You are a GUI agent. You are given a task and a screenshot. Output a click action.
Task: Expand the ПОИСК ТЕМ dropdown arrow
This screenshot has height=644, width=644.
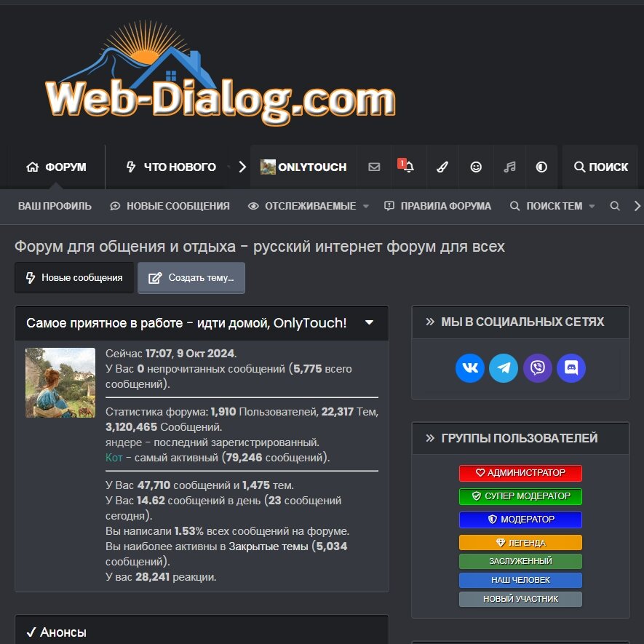[592, 206]
